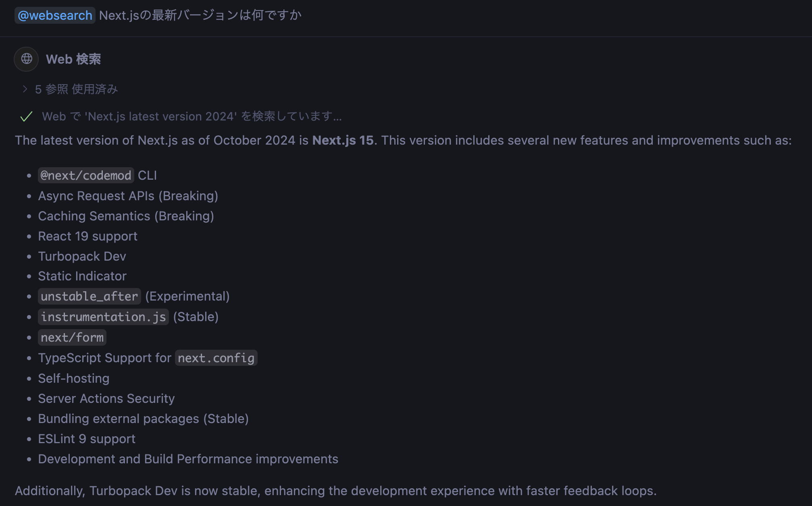Click the unstable_after code badge
This screenshot has width=812, height=506.
pyautogui.click(x=89, y=296)
